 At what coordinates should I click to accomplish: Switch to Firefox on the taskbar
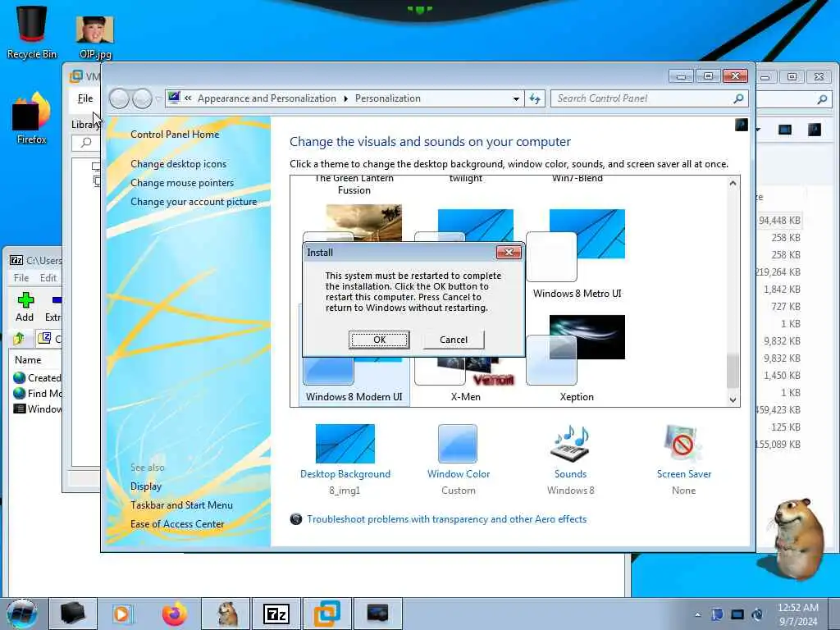pyautogui.click(x=174, y=614)
